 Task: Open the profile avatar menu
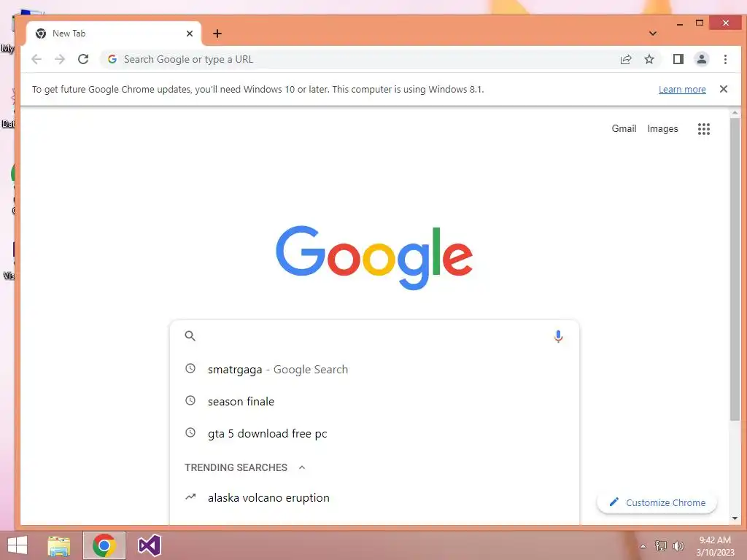pos(701,59)
